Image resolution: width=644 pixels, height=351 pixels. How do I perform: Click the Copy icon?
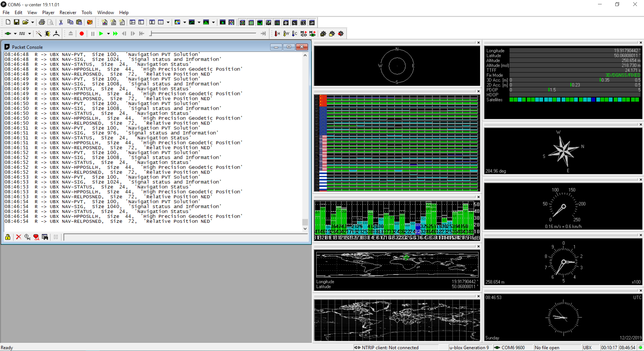tap(70, 22)
